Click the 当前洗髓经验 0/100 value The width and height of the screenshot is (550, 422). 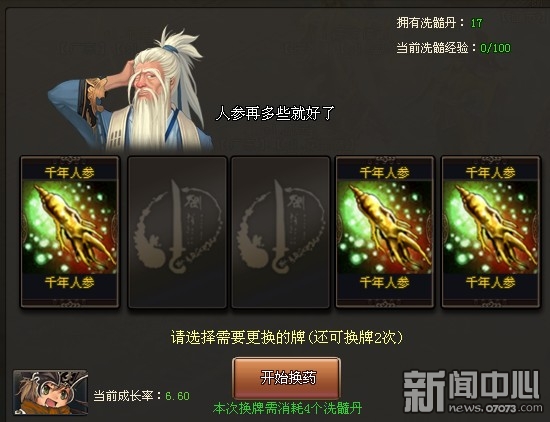[495, 48]
